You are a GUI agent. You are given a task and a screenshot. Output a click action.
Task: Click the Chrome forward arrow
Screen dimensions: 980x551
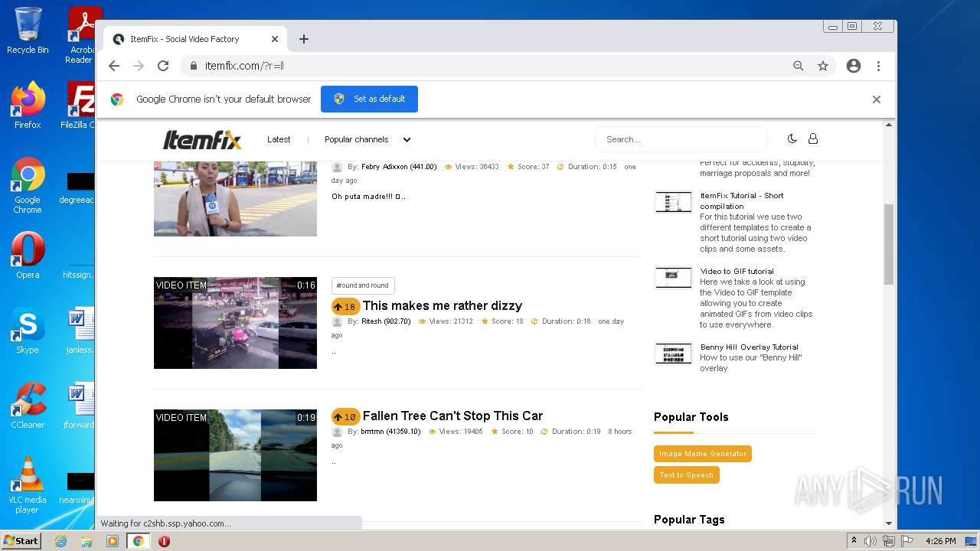point(139,66)
